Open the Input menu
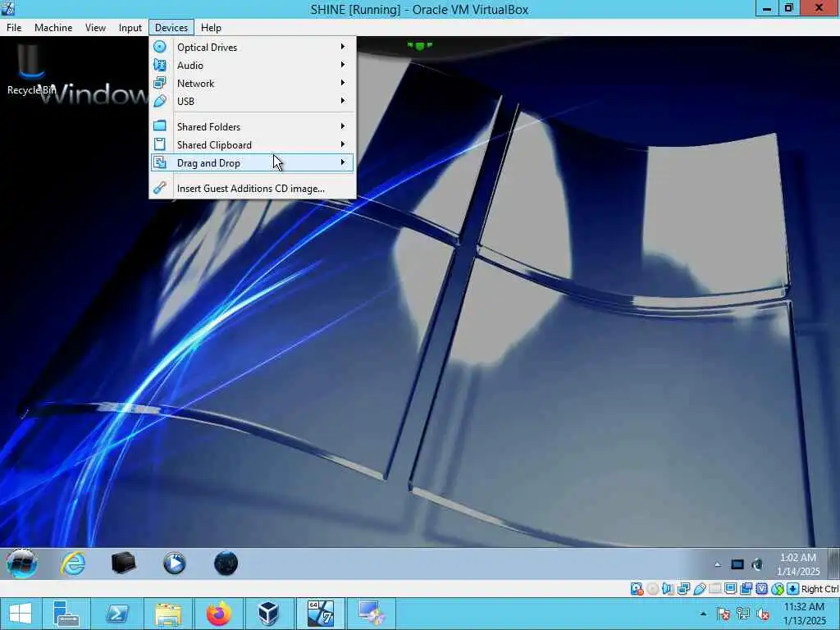 tap(130, 27)
